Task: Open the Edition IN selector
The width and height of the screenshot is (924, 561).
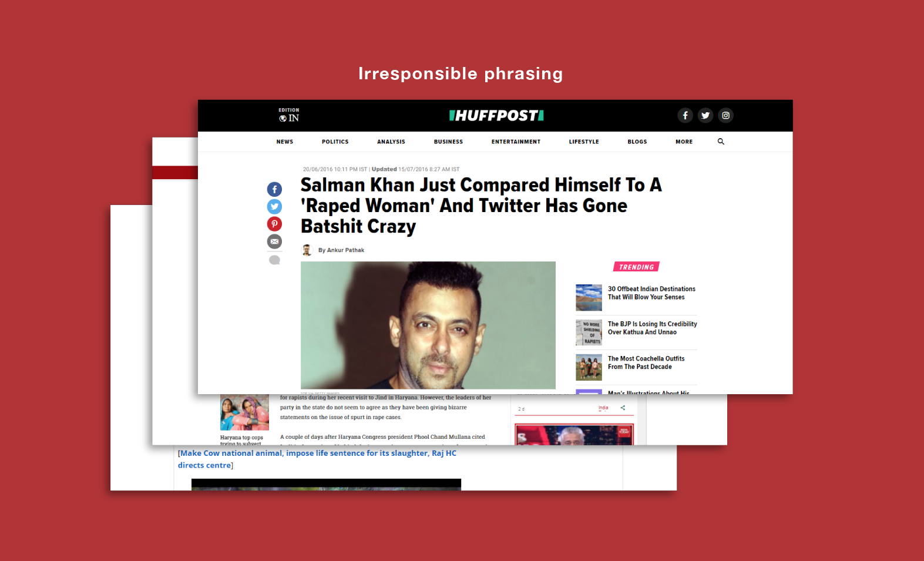Action: (289, 115)
